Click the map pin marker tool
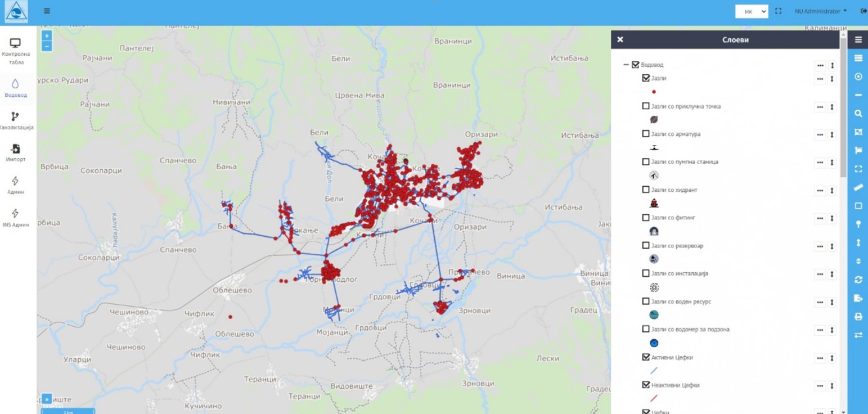 pos(858,224)
